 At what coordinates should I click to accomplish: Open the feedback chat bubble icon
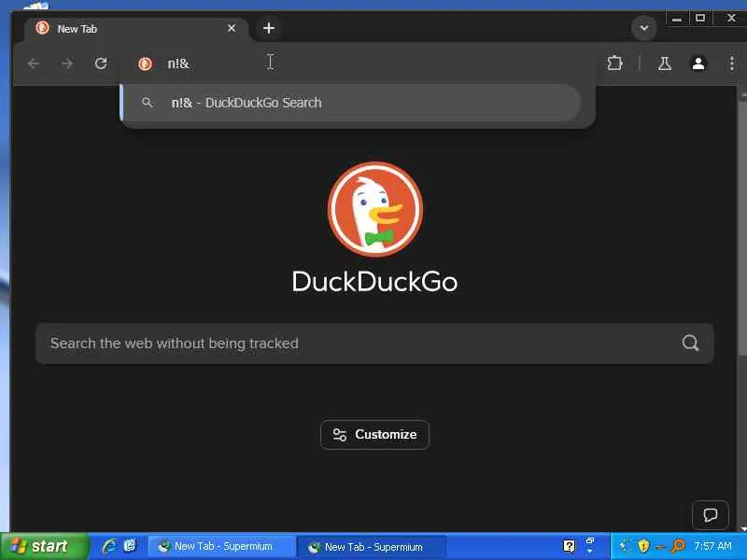pos(710,515)
